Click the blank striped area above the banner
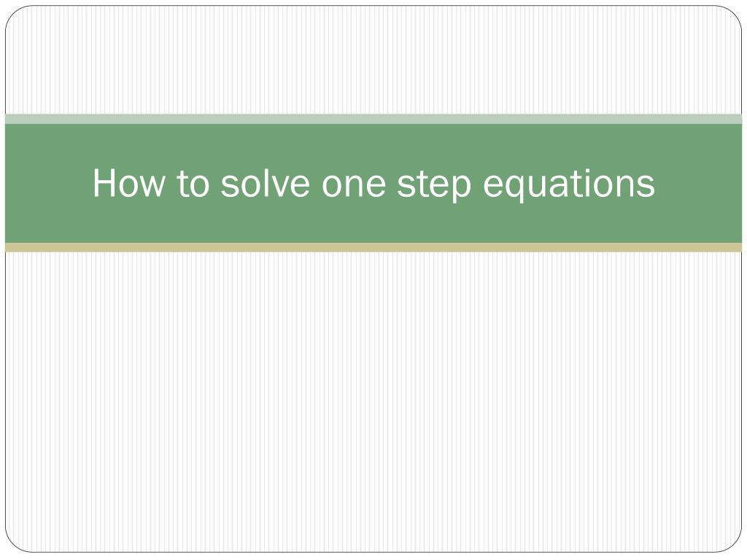Viewport: 747px width, 560px height. [x=373, y=60]
